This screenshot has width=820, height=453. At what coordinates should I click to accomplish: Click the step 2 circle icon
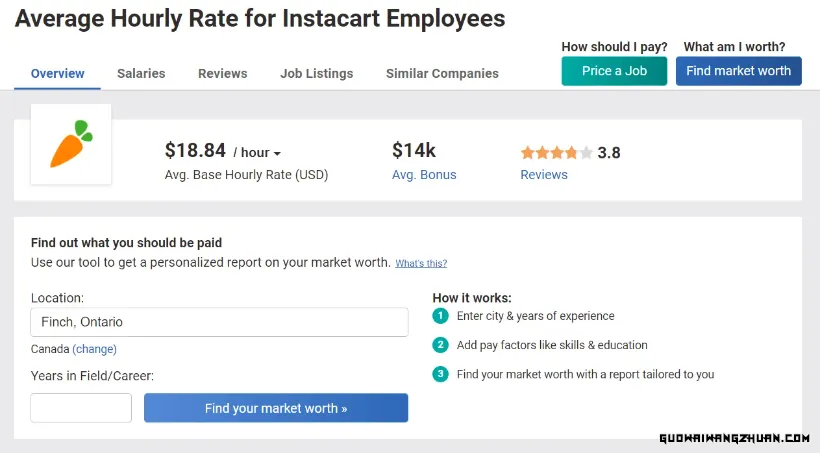[440, 345]
